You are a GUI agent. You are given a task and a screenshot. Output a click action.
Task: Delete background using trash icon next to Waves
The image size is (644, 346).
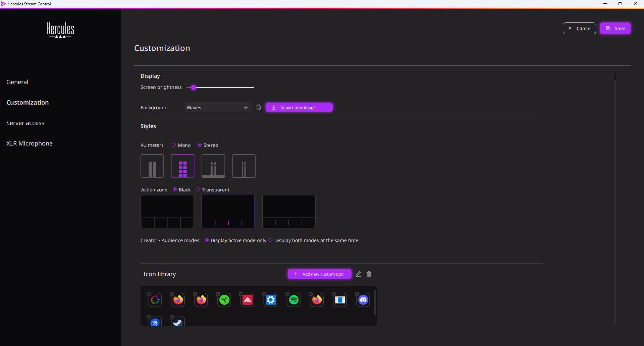259,108
